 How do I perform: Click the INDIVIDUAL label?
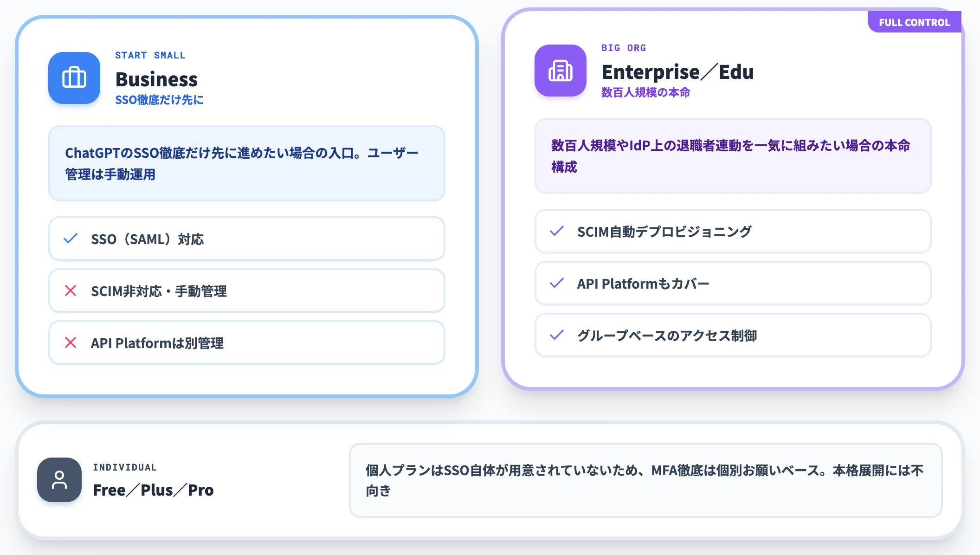(x=125, y=467)
